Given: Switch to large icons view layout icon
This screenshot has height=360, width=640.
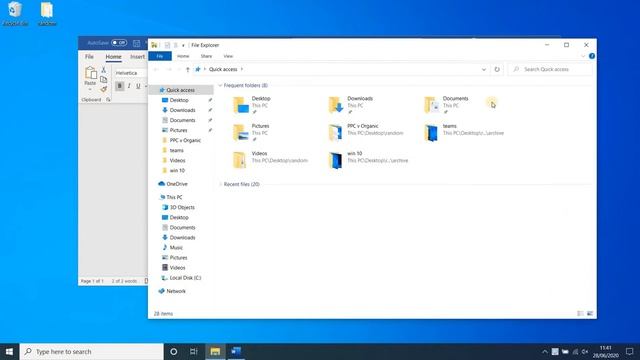Looking at the screenshot, I should pyautogui.click(x=590, y=313).
